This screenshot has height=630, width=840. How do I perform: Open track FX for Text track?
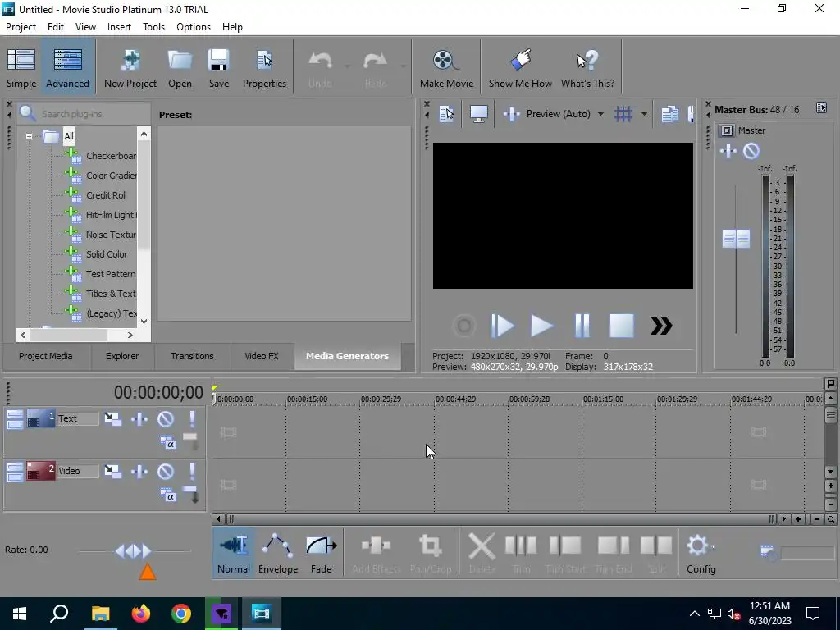[x=139, y=419]
